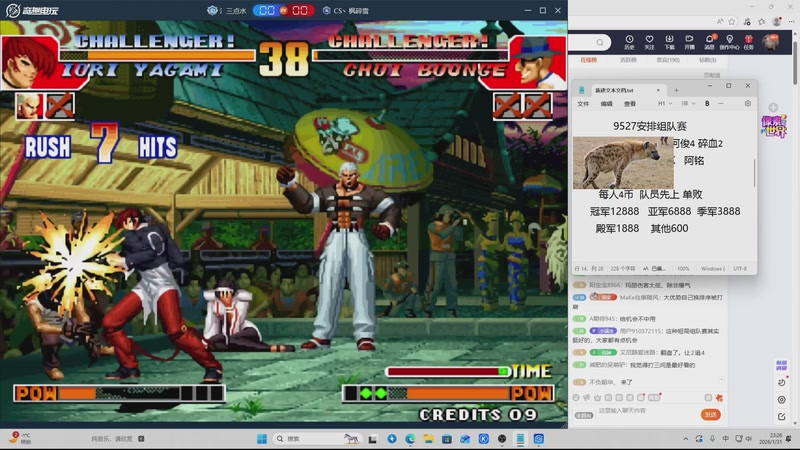
Task: Click browser read aloud icon
Action: click(720, 21)
